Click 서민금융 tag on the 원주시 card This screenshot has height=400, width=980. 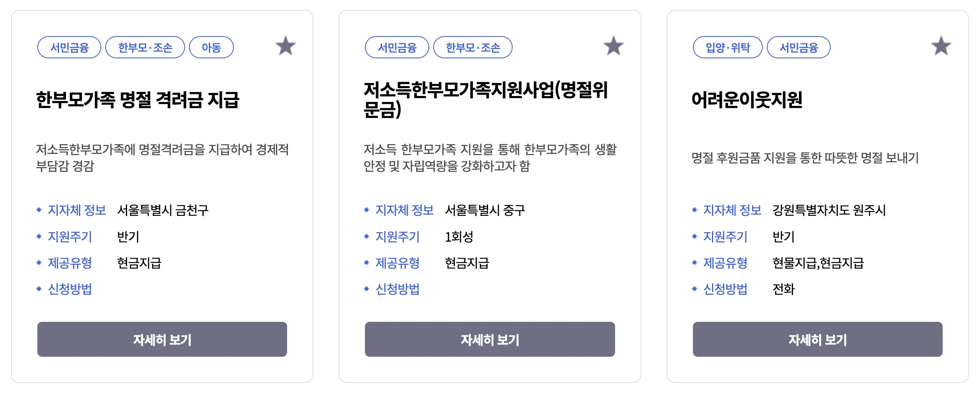(799, 48)
